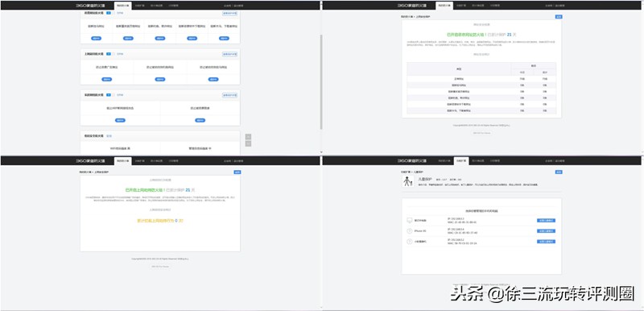Screen dimensions: 644x311
Task: Click the 儿童保护 title text
Action: coord(425,180)
